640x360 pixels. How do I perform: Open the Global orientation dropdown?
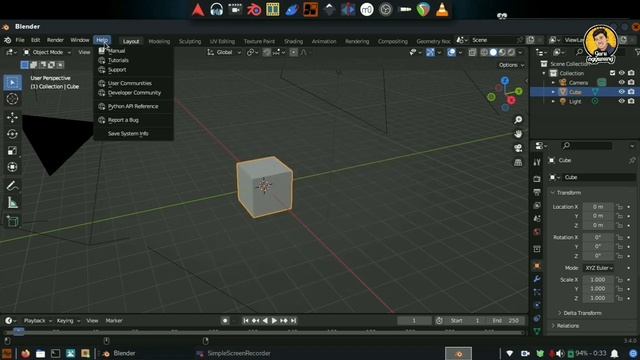224,52
